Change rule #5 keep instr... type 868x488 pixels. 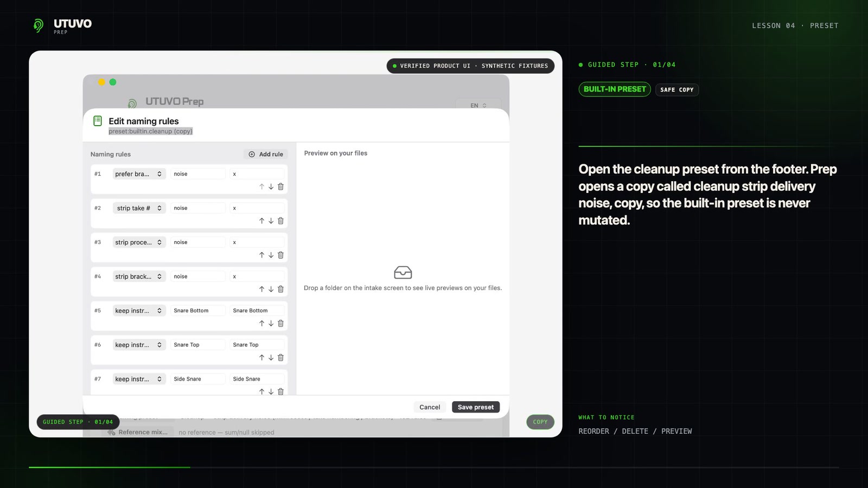click(139, 311)
